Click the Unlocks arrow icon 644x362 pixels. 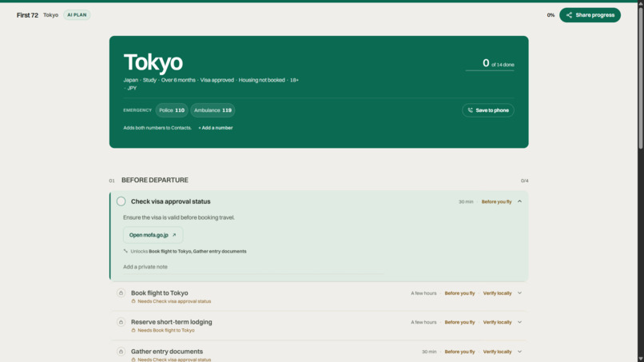click(x=125, y=251)
